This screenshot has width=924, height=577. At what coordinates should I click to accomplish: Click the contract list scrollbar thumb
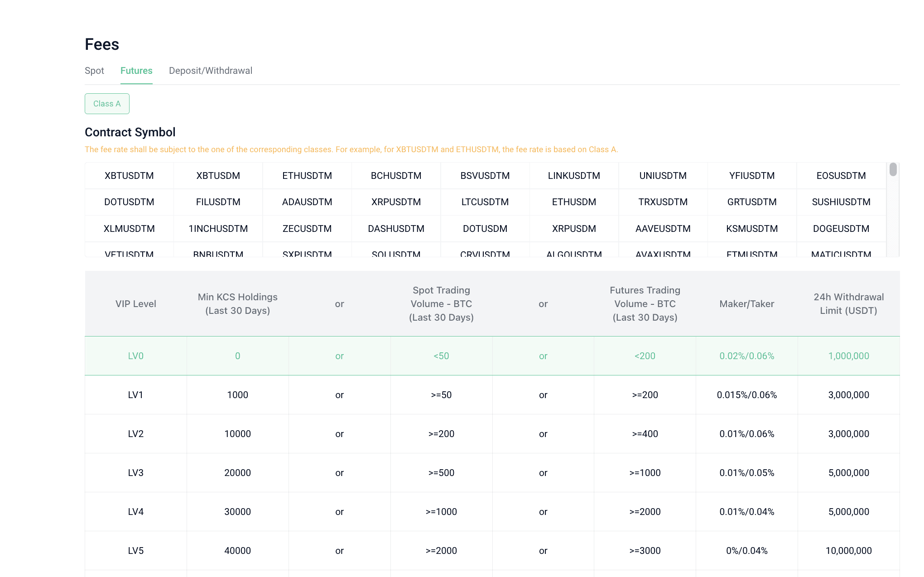pyautogui.click(x=893, y=169)
